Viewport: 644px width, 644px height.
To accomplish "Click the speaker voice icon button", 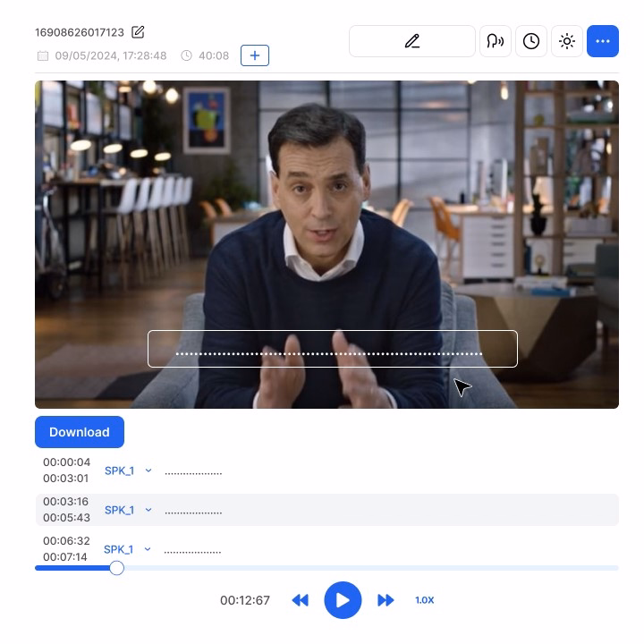I will pyautogui.click(x=496, y=41).
